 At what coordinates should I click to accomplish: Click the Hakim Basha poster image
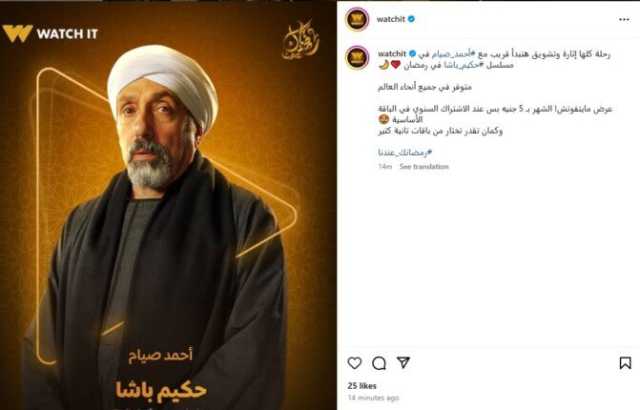[168, 205]
